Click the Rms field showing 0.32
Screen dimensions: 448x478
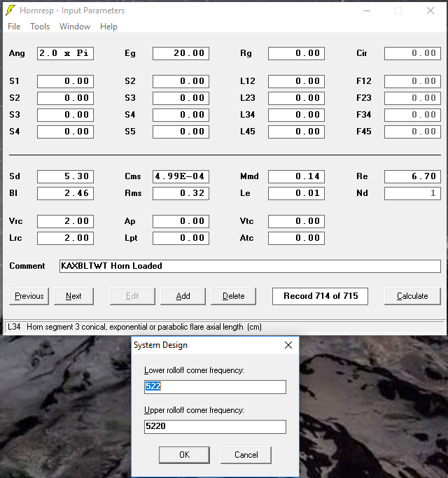[181, 193]
